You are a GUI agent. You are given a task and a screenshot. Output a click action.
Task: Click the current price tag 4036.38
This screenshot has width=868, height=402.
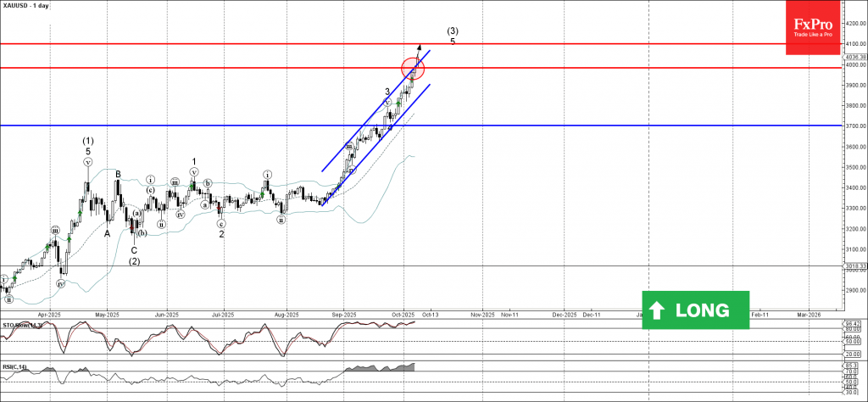854,57
